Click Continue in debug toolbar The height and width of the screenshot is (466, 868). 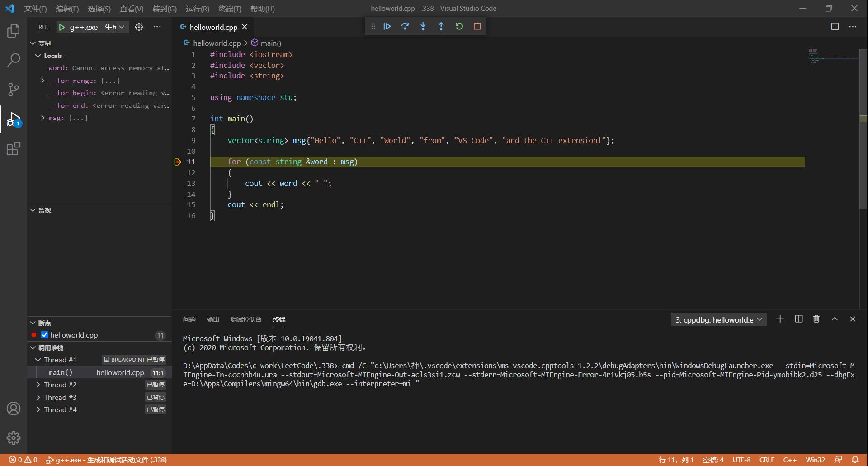coord(387,26)
